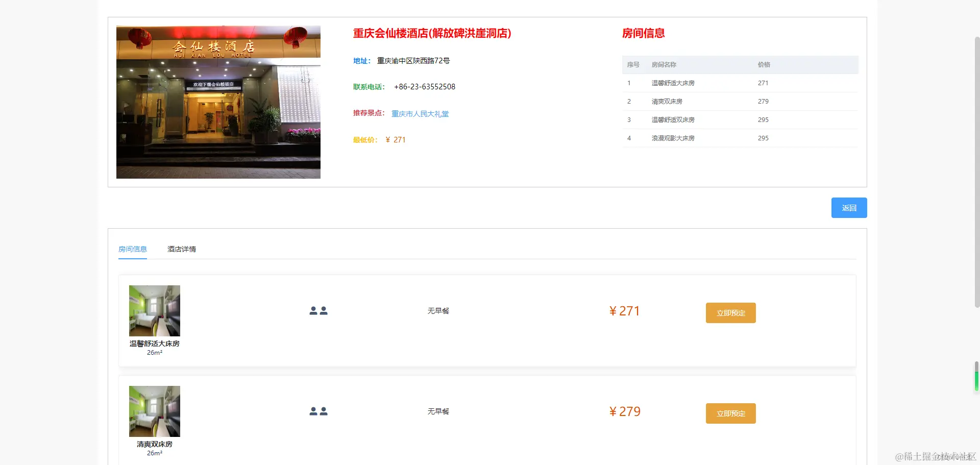Open the 温馨舒适大床房 room thumbnail
The height and width of the screenshot is (465, 980).
point(155,311)
